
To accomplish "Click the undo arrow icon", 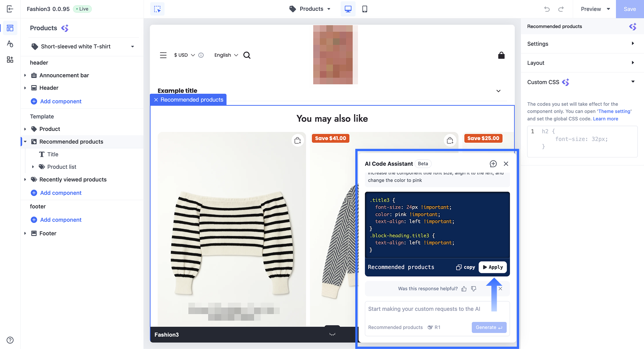I will pyautogui.click(x=547, y=9).
